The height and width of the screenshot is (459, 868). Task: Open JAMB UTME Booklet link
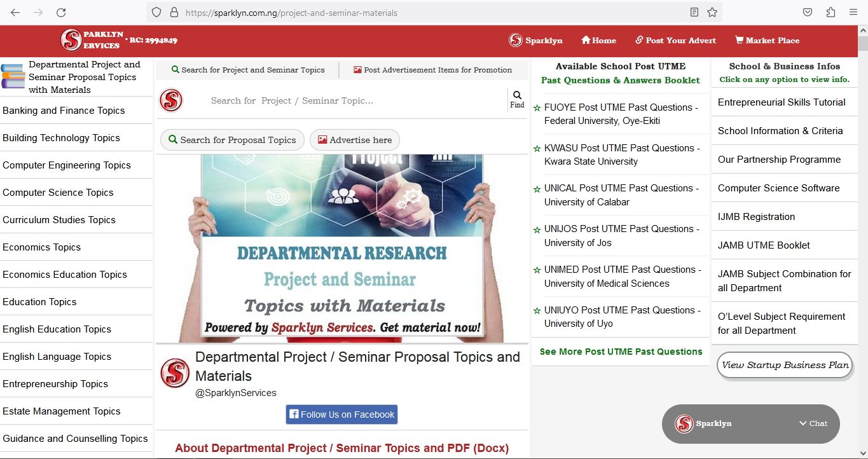click(764, 245)
